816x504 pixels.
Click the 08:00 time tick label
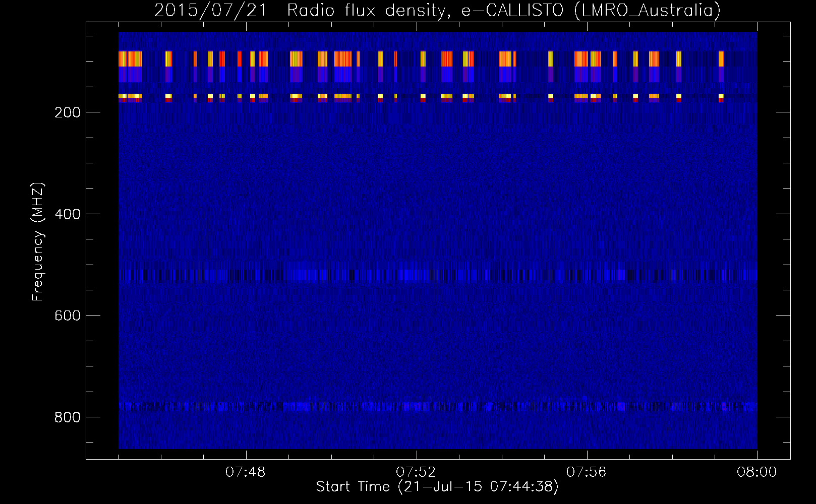coord(757,472)
